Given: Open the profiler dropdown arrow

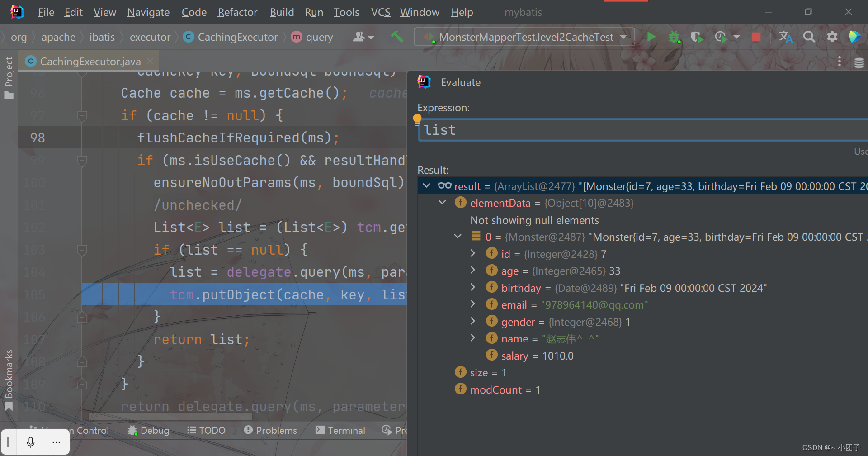Looking at the screenshot, I should tap(736, 37).
